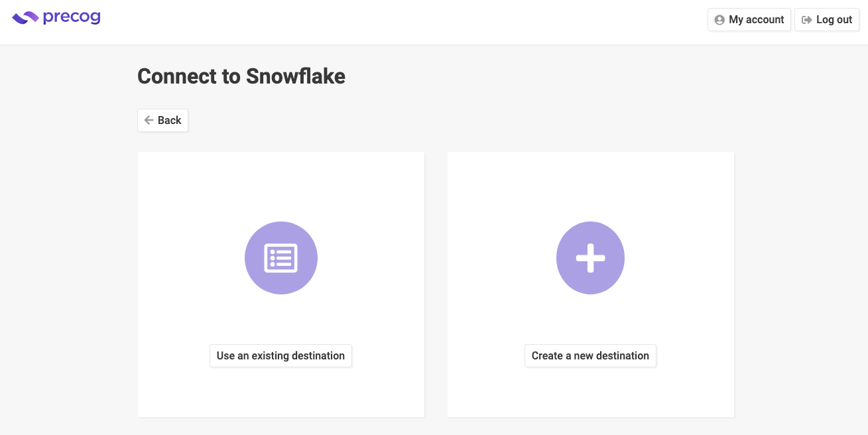Viewport: 868px width, 435px height.
Task: Select the purple list icon circle
Action: [x=281, y=258]
